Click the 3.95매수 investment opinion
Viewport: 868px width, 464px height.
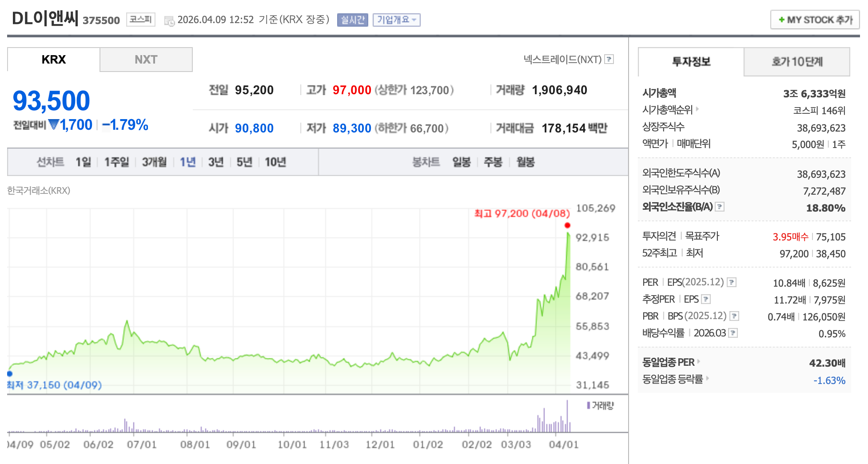coord(791,237)
